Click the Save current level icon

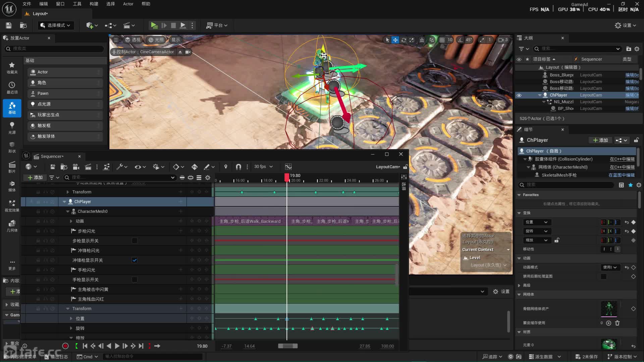9,25
